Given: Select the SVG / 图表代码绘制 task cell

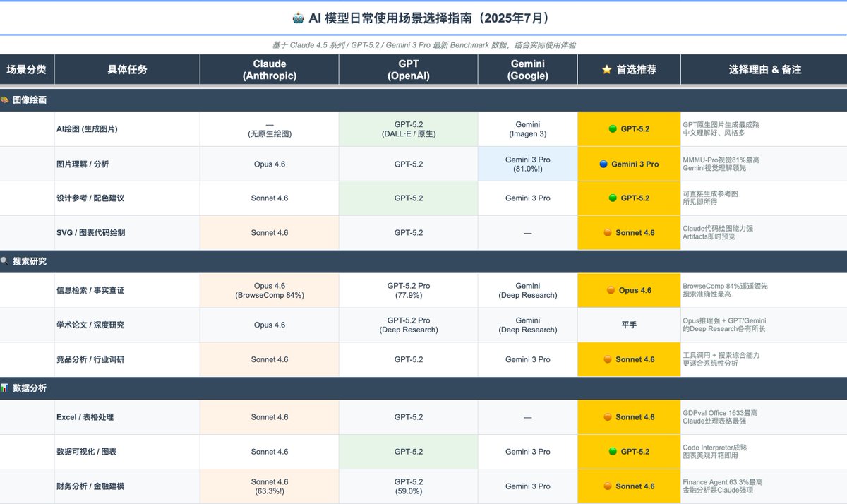Looking at the screenshot, I should [127, 233].
